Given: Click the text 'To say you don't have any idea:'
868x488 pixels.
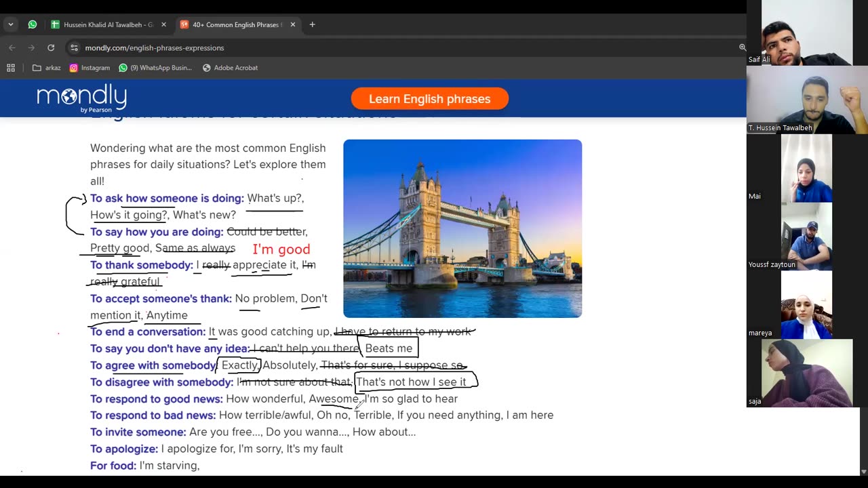Looking at the screenshot, I should point(170,348).
